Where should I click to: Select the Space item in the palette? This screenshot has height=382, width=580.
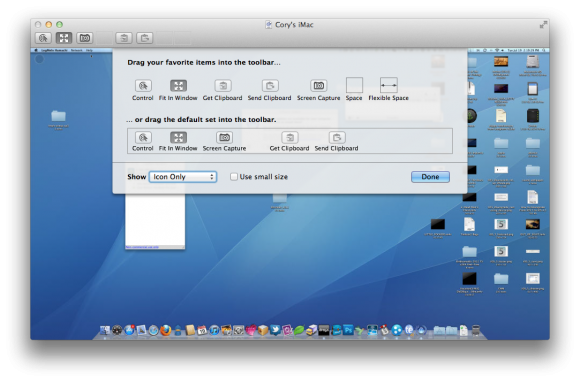click(354, 89)
